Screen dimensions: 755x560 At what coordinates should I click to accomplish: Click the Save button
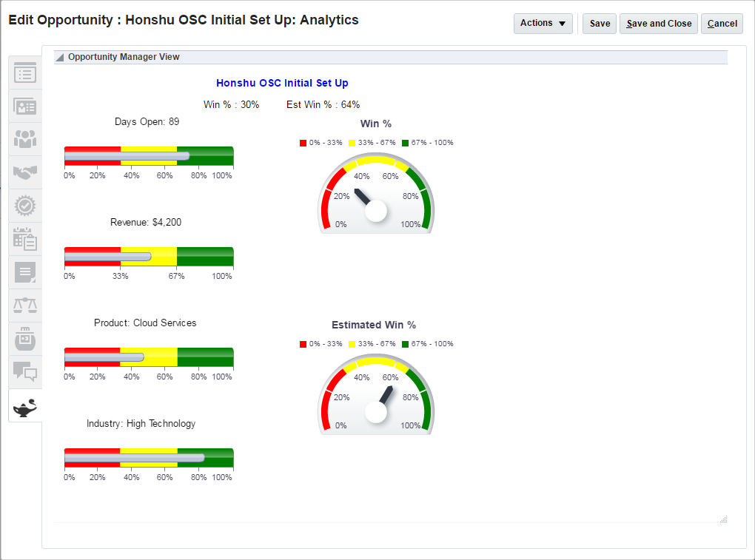click(600, 24)
